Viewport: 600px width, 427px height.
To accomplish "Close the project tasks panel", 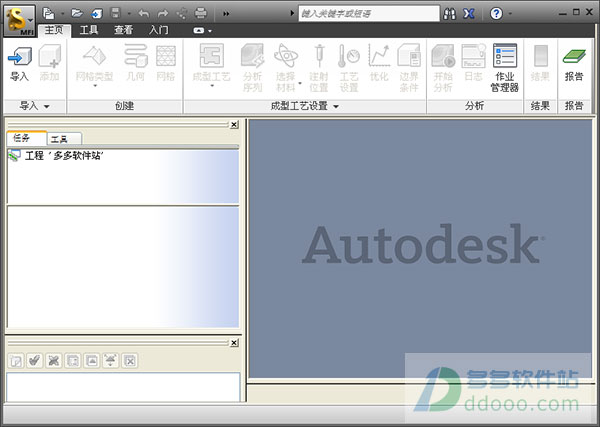I will click(x=234, y=125).
